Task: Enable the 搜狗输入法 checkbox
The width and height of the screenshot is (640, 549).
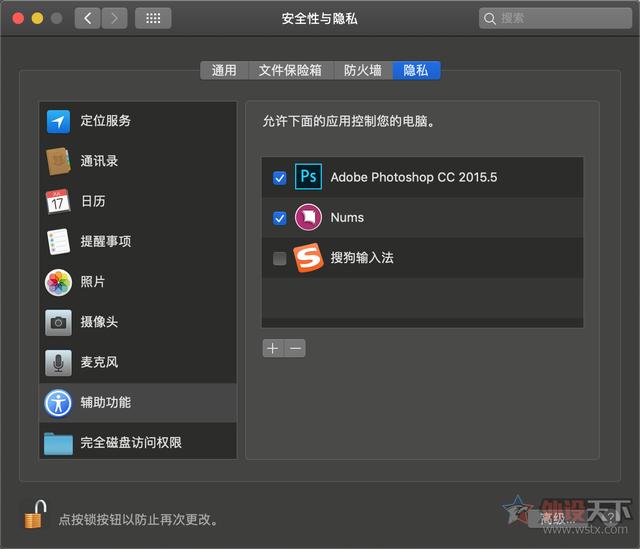Action: [x=280, y=258]
